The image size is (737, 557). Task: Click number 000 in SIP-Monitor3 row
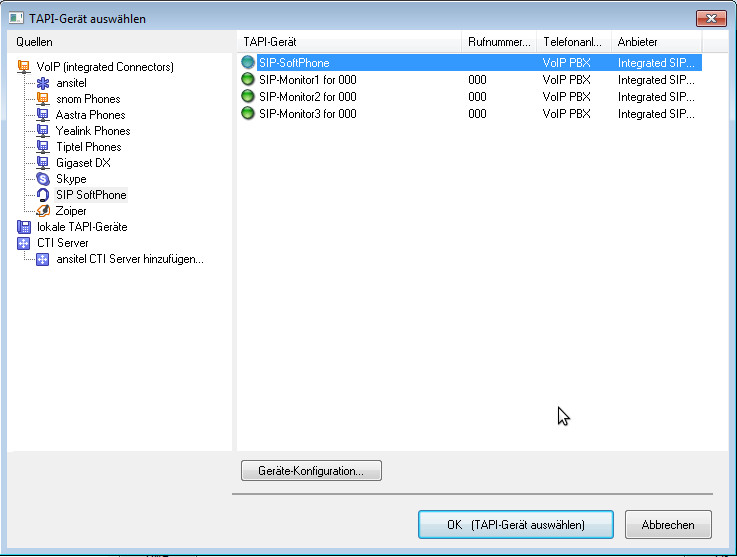(477, 114)
